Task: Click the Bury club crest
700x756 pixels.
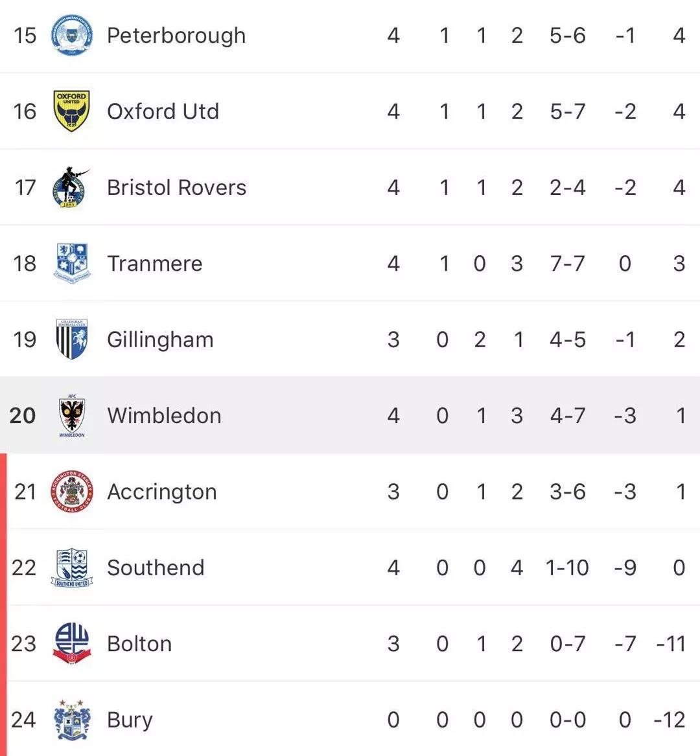Action: [71, 719]
